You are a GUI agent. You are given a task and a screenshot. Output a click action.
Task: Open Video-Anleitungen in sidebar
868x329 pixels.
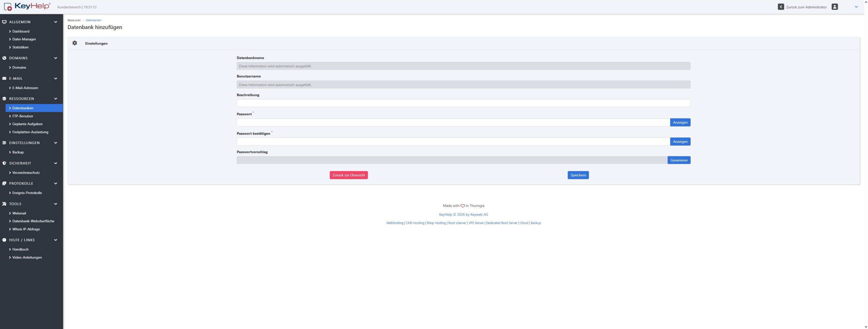coord(27,257)
